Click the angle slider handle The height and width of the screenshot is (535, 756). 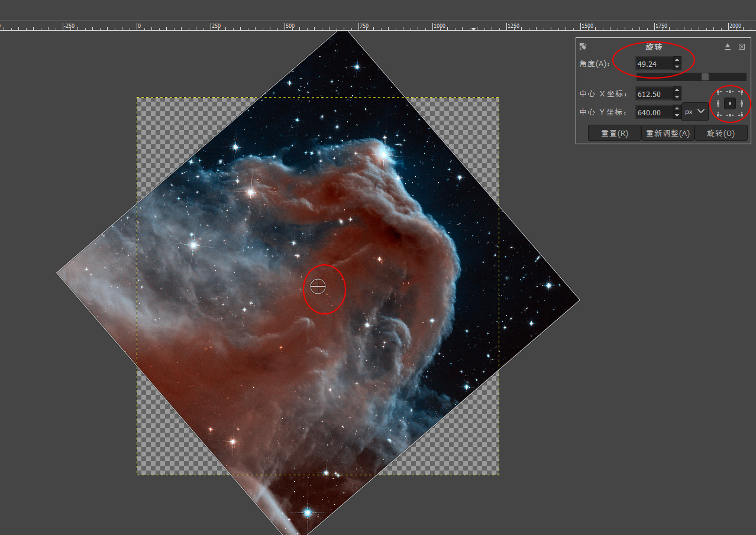pyautogui.click(x=705, y=77)
